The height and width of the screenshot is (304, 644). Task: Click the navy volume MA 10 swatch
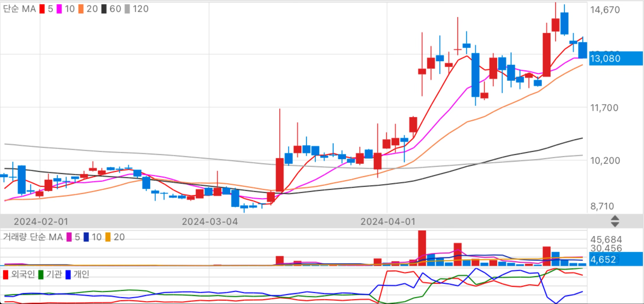[x=86, y=237]
